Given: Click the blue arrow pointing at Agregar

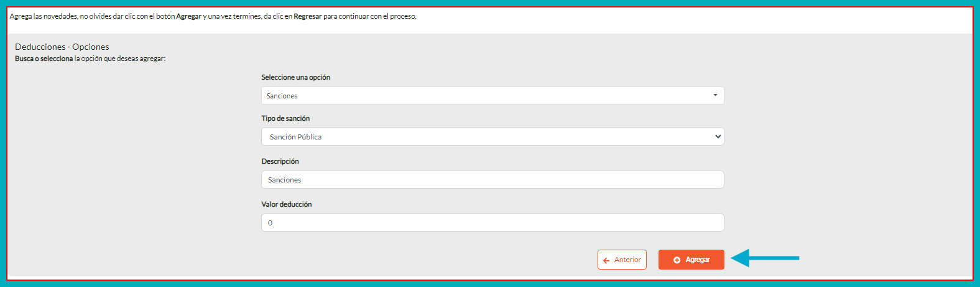Looking at the screenshot, I should [765, 258].
